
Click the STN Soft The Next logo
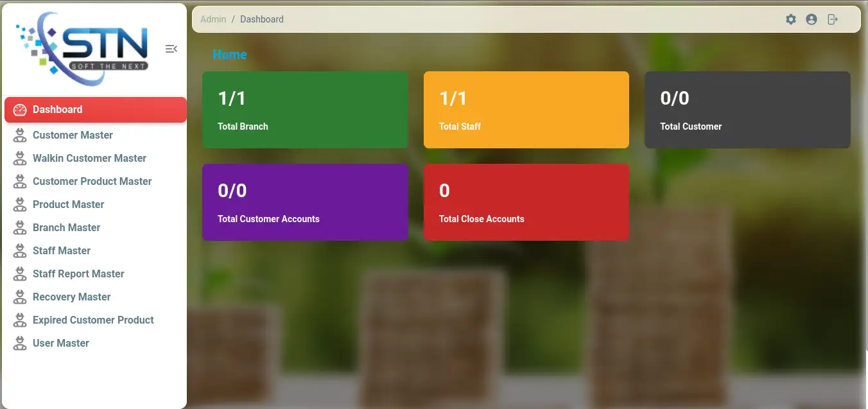tap(83, 49)
